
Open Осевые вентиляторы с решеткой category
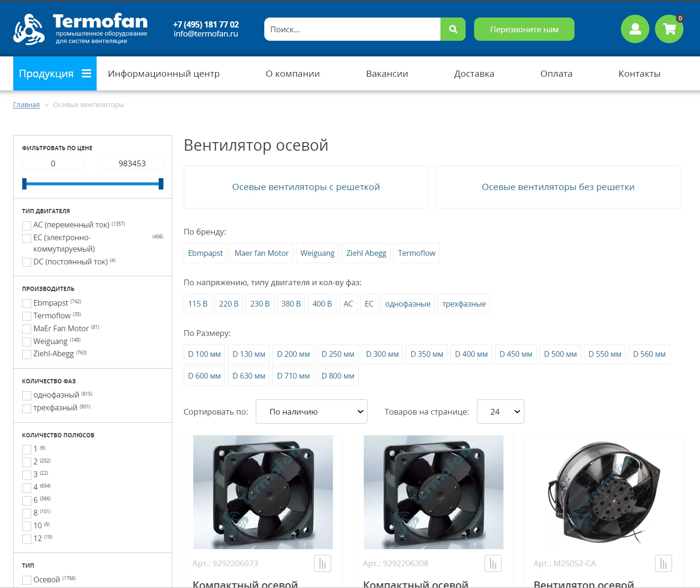(306, 187)
